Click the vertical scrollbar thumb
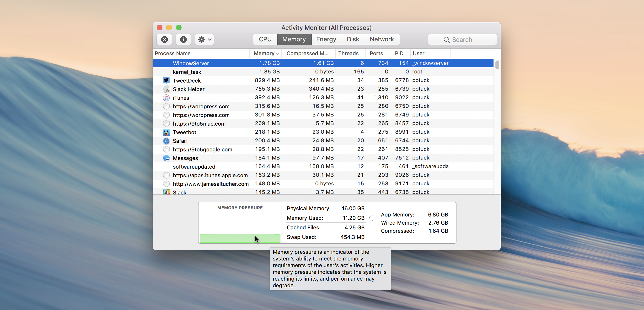Screen dimensions: 644x310 497,65
